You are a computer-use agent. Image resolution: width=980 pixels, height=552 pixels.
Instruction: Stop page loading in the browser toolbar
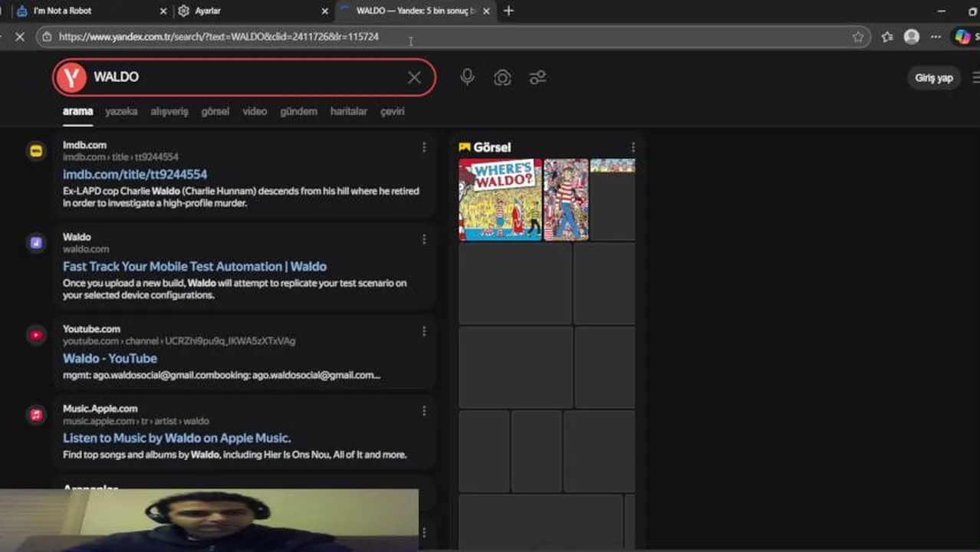20,36
